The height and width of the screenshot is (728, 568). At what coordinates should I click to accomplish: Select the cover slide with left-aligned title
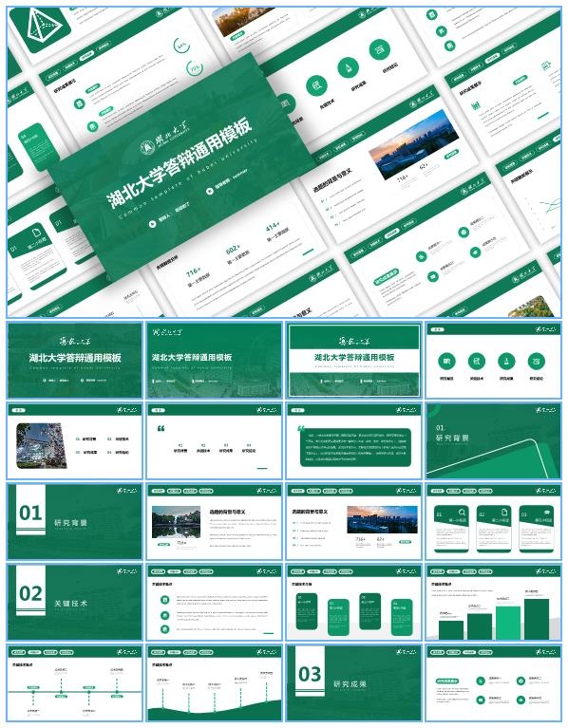tap(214, 361)
